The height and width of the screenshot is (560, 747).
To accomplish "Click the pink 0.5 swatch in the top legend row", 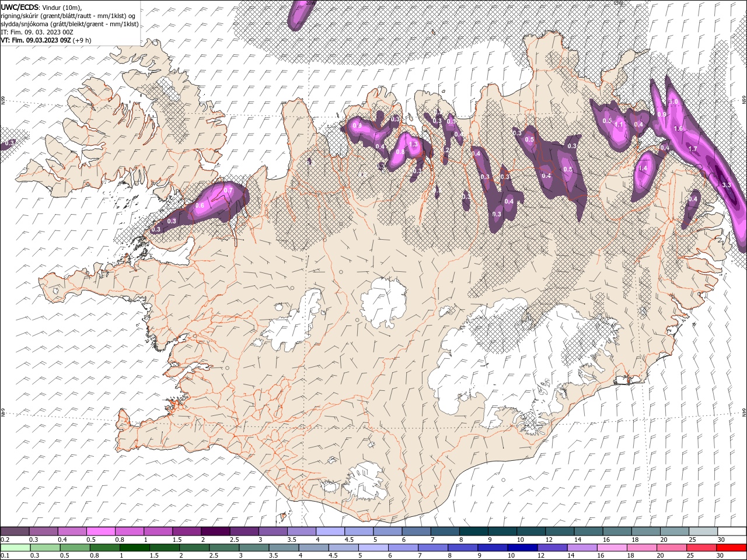I will [x=100, y=531].
